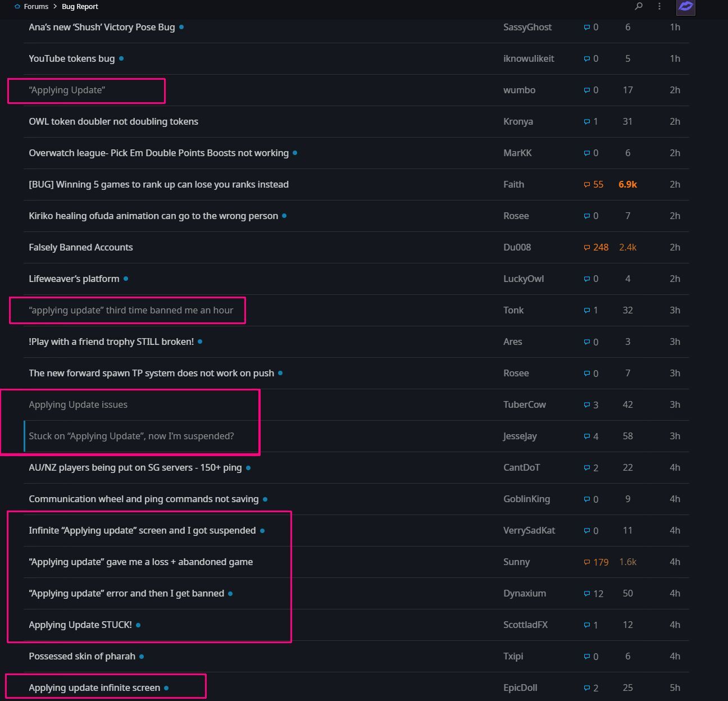
Task: Go to Forums in the breadcrumb
Action: point(36,7)
